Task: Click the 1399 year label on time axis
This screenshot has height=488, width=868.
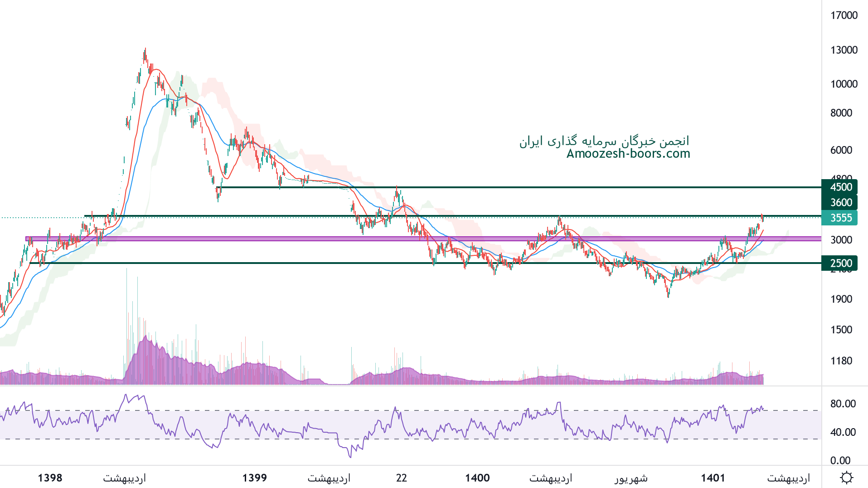Action: [254, 478]
